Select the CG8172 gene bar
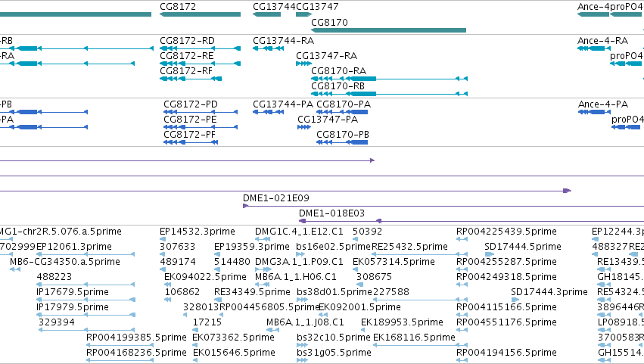The width and height of the screenshot is (644, 364). click(200, 14)
